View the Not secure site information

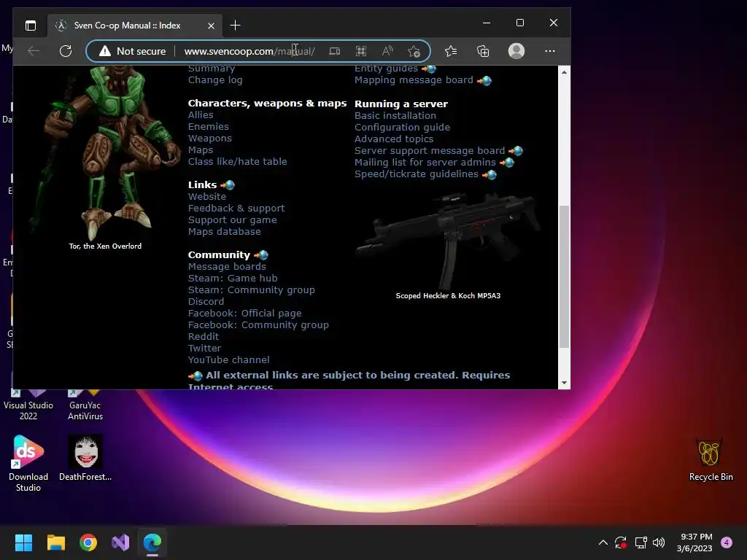133,51
